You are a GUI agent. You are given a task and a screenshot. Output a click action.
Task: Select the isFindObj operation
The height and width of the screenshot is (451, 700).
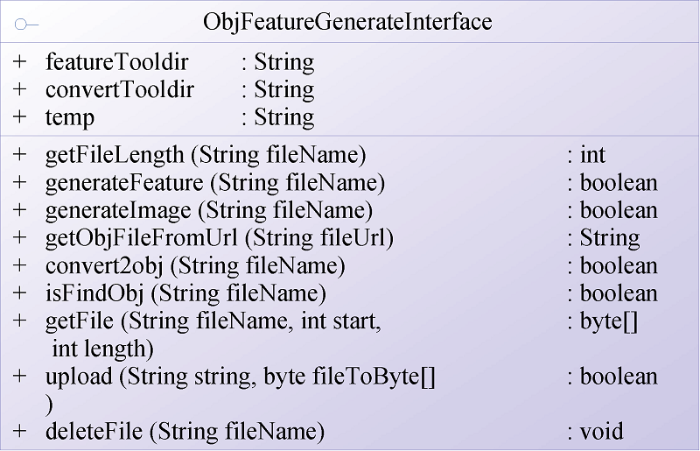pyautogui.click(x=186, y=294)
